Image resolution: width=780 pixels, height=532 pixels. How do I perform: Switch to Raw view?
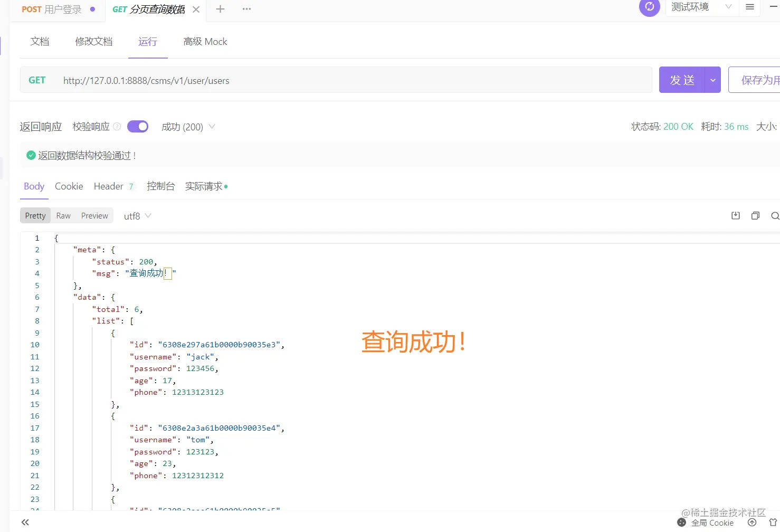63,216
